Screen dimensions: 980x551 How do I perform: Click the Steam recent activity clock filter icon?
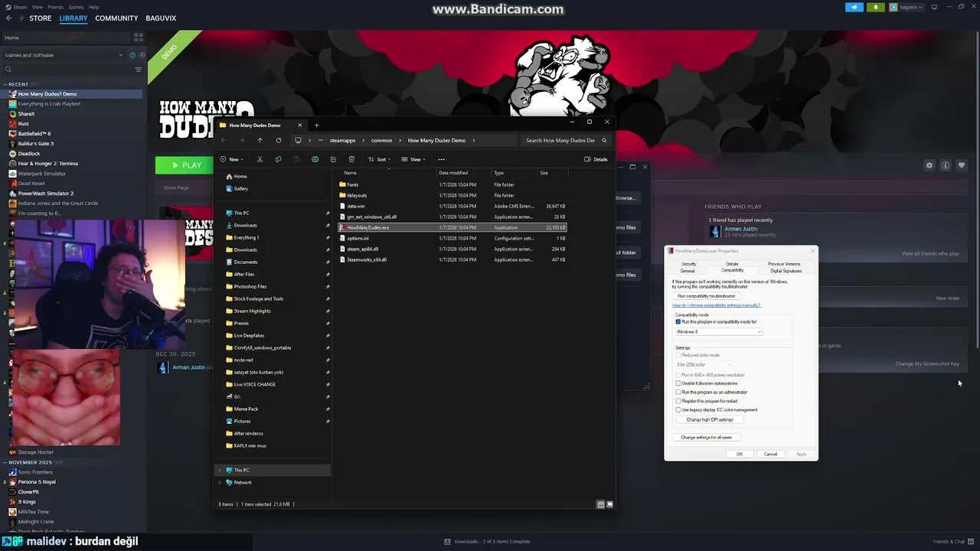pos(132,55)
